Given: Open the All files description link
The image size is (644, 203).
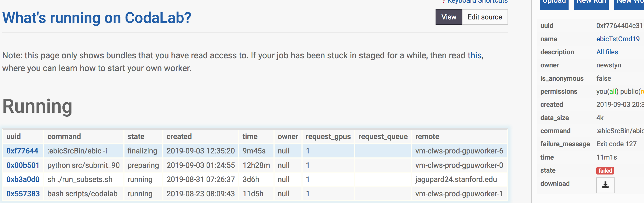Looking at the screenshot, I should pyautogui.click(x=607, y=52).
